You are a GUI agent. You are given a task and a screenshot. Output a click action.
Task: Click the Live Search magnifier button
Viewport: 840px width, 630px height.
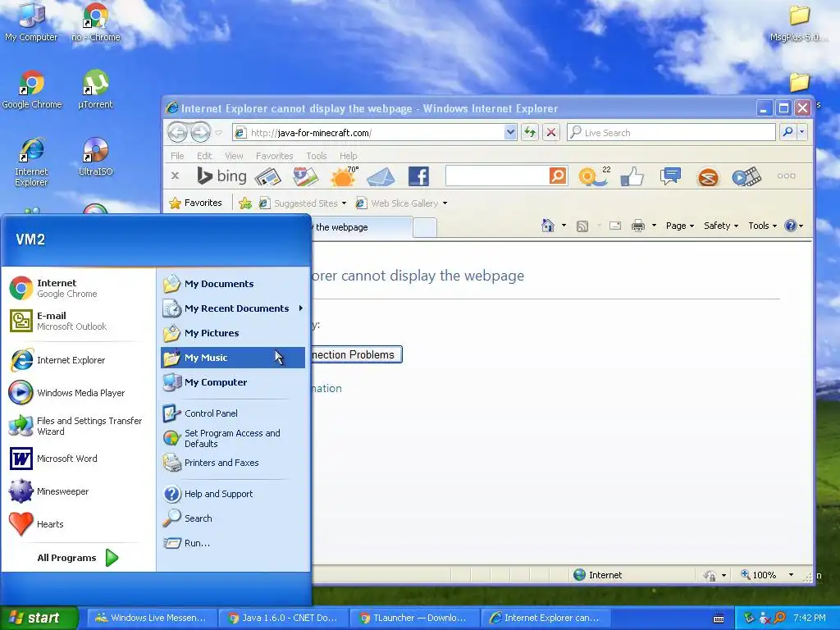pyautogui.click(x=787, y=132)
